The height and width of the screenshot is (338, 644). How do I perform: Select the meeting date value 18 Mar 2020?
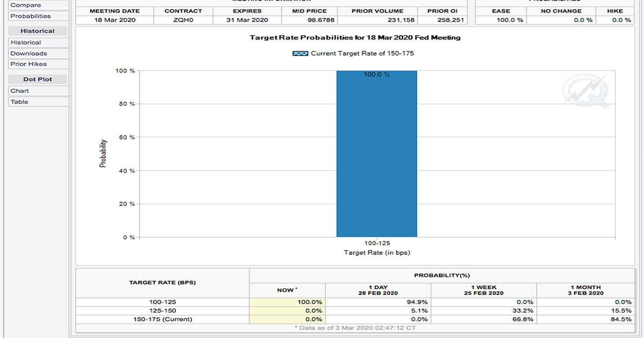pos(114,20)
